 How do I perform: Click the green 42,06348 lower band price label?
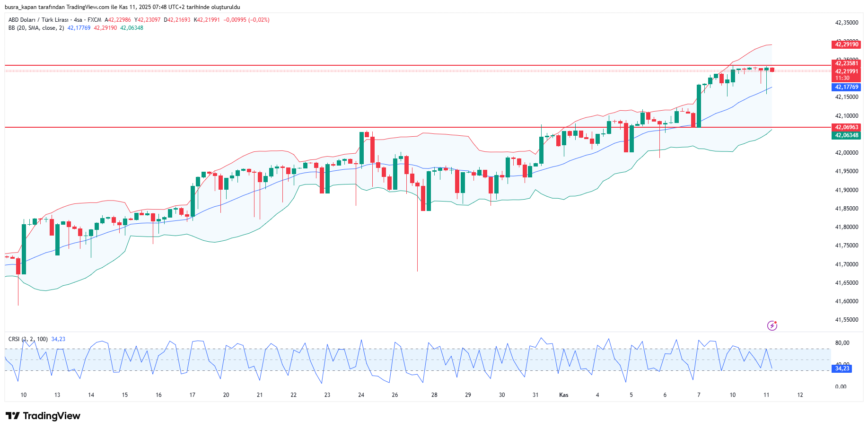846,135
